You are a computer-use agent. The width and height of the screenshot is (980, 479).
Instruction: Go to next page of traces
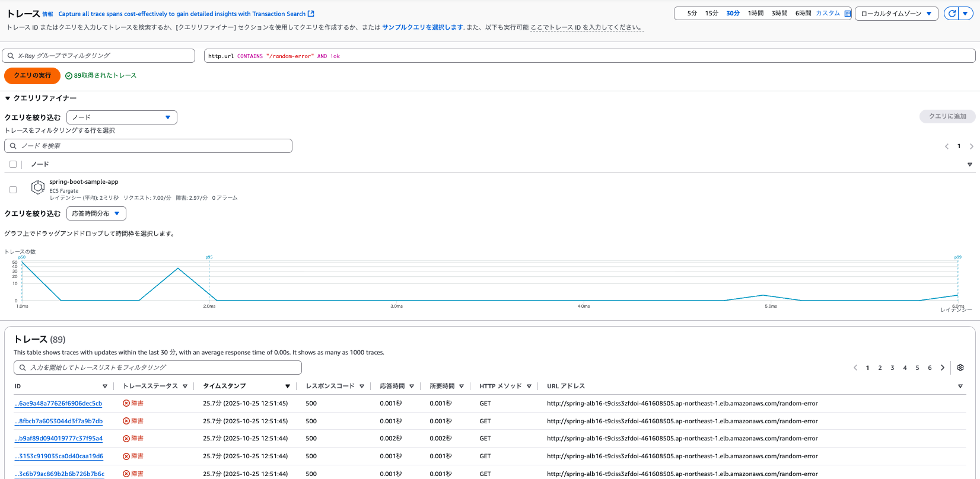point(943,368)
